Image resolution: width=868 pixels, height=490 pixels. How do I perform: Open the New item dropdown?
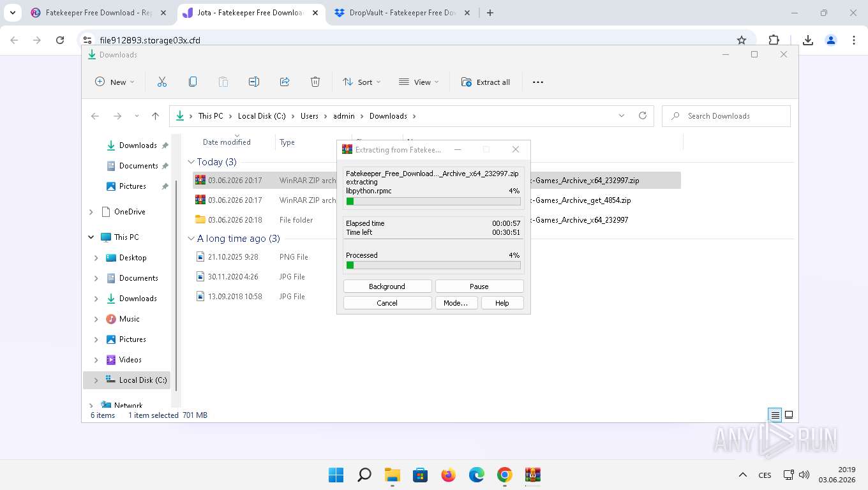pos(115,82)
